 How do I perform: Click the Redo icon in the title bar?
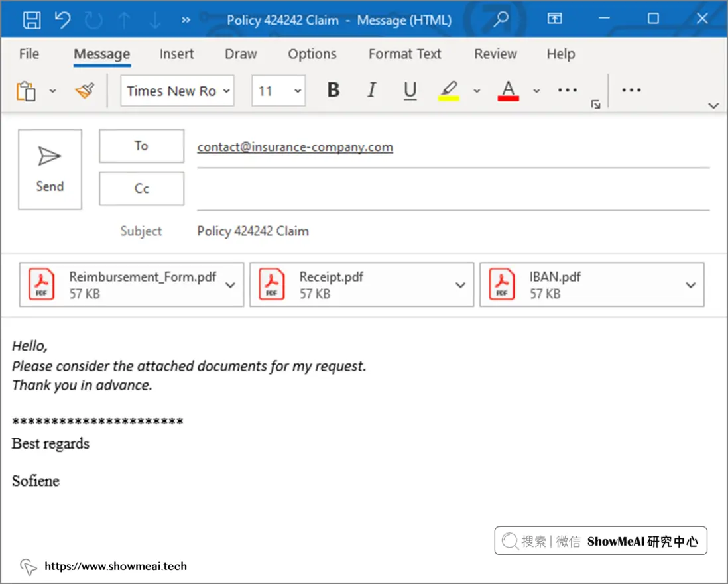click(x=93, y=20)
